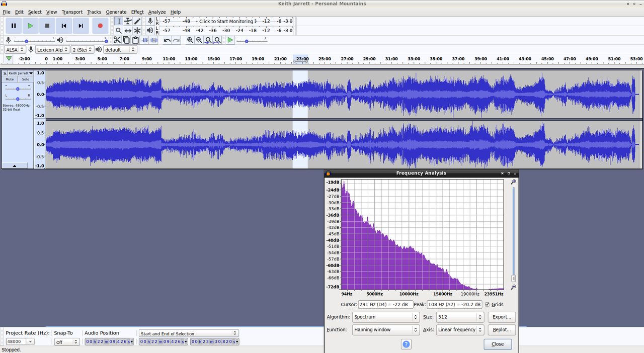Click Start Monitoring on recording meter
644x353 pixels.
tap(226, 21)
